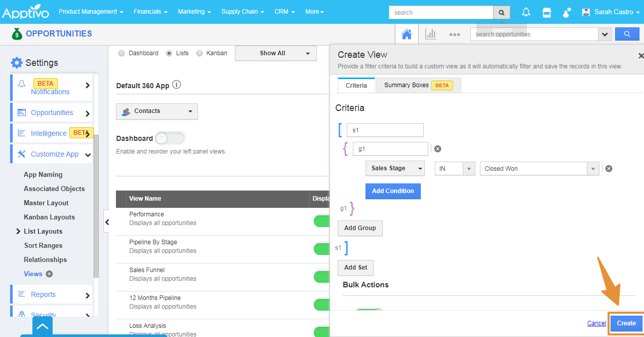
Task: Click the Cancel link
Action: point(596,323)
